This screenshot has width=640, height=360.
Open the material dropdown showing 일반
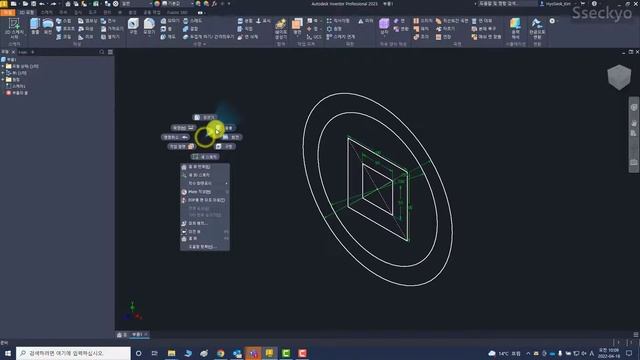(135, 4)
